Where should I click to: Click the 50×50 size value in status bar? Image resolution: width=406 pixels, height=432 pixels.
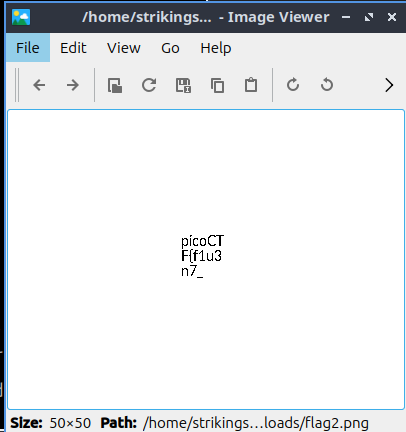[70, 423]
